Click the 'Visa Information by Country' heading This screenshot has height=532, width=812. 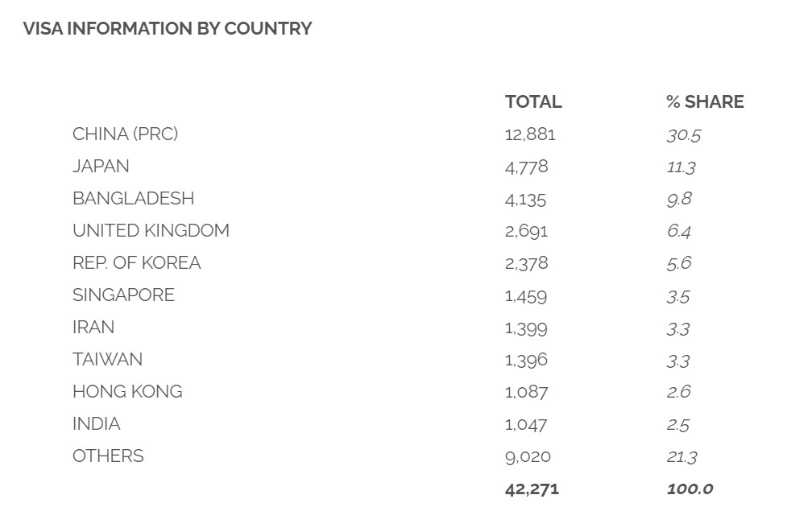168,29
